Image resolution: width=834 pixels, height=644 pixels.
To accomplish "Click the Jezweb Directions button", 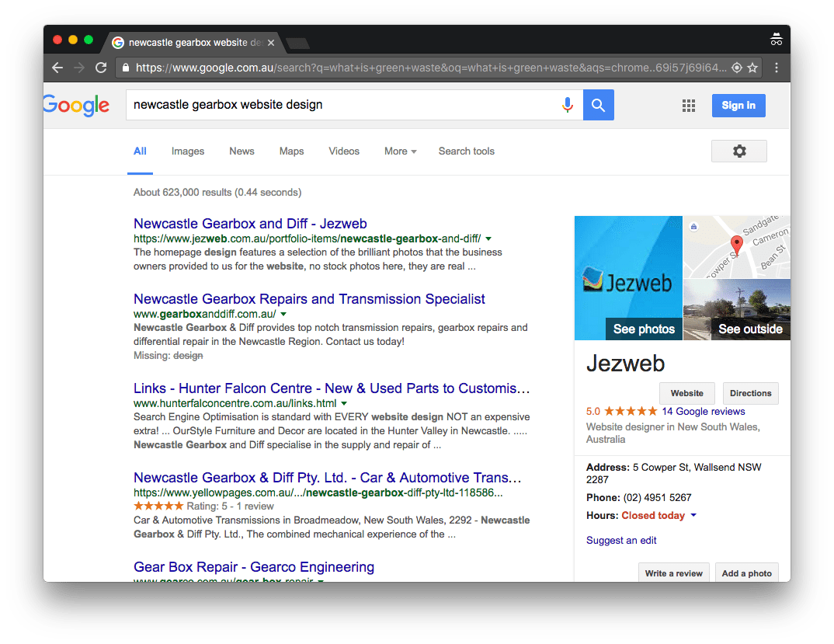I will pyautogui.click(x=750, y=393).
